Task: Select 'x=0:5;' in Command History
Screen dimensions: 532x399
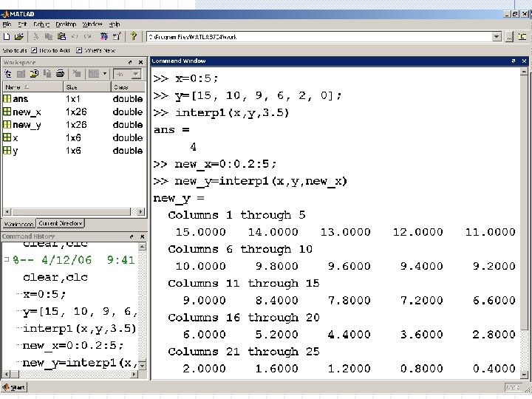Action: click(44, 294)
